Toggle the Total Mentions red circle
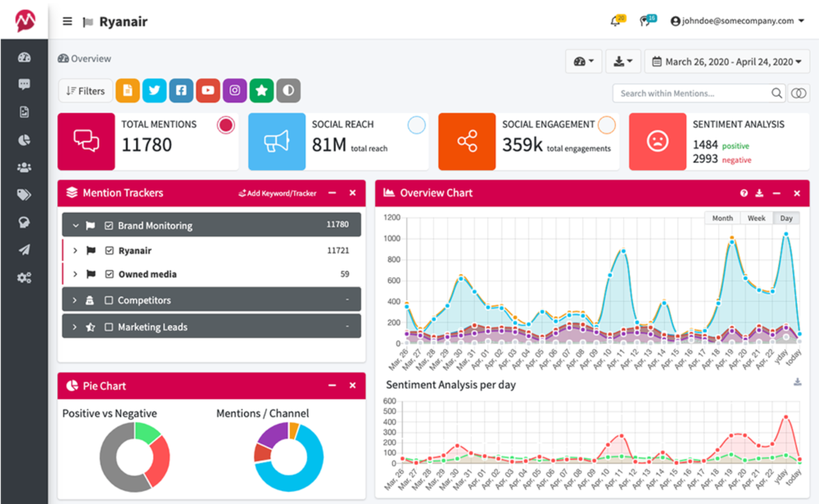The width and height of the screenshot is (819, 504). click(225, 125)
